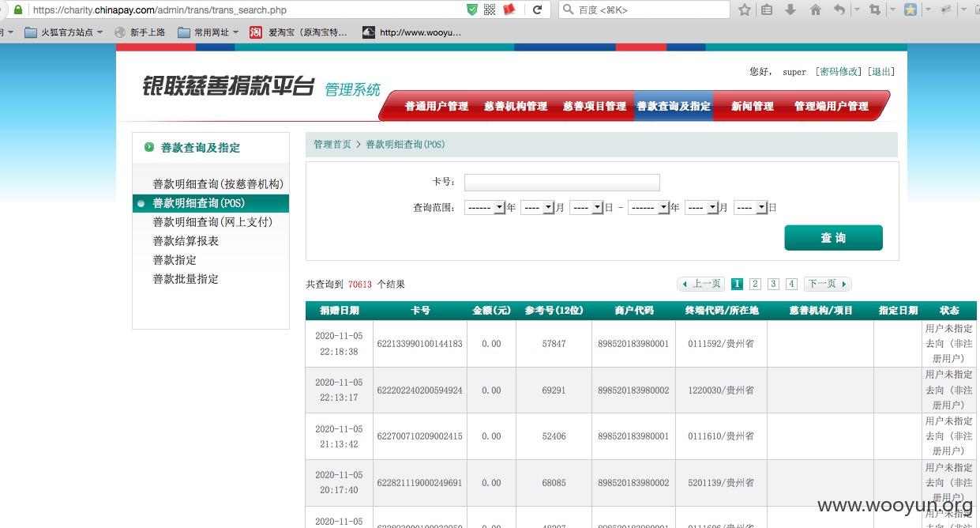
Task: Click terminal code 5201139/贵州省
Action: pyautogui.click(x=721, y=483)
